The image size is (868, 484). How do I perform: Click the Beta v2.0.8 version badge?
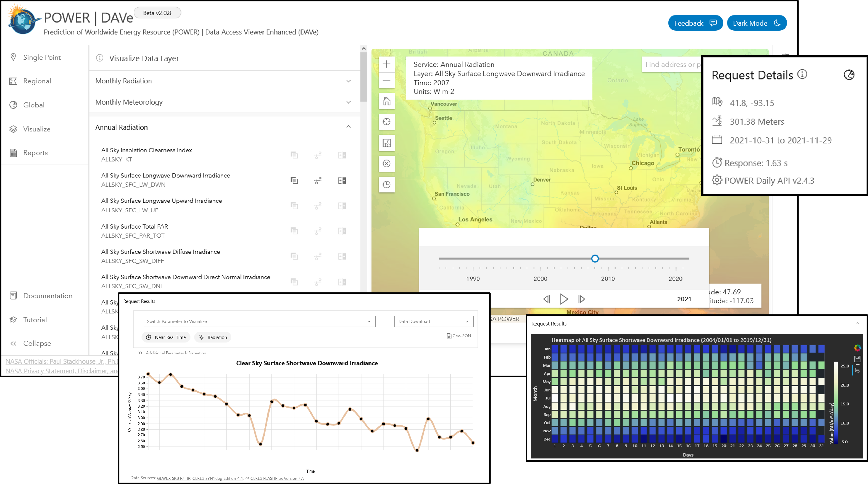pos(157,13)
